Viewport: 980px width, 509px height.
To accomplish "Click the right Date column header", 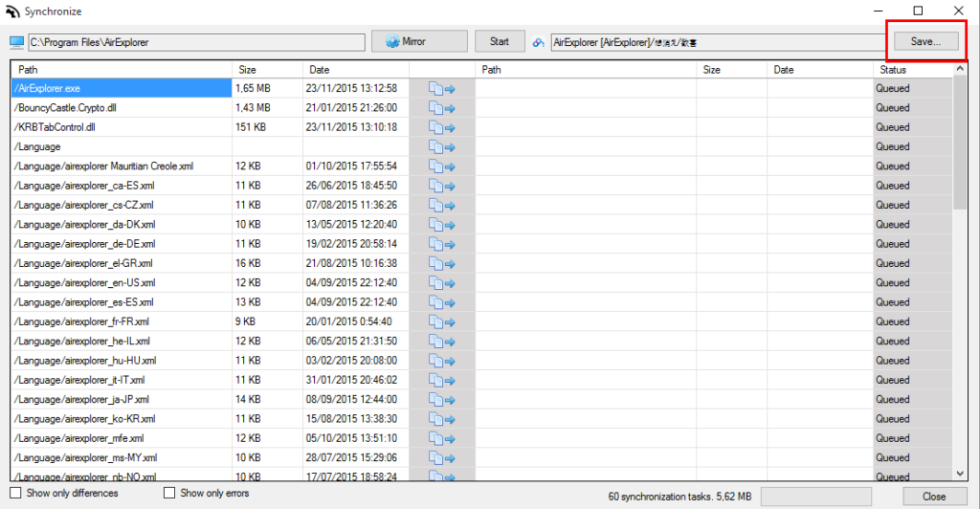I will (819, 69).
